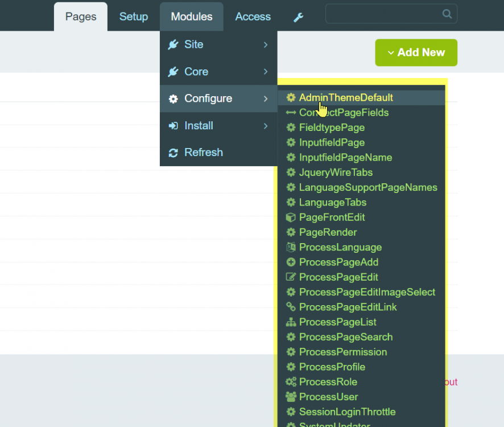Open the ProcessProfile module settings
This screenshot has width=504, height=427.
pyautogui.click(x=332, y=367)
